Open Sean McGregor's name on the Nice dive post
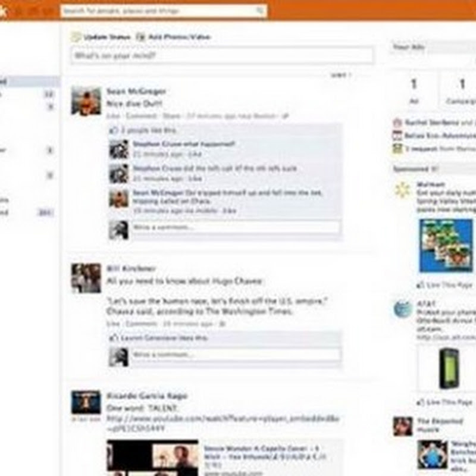This screenshot has width=476, height=476. click(136, 91)
